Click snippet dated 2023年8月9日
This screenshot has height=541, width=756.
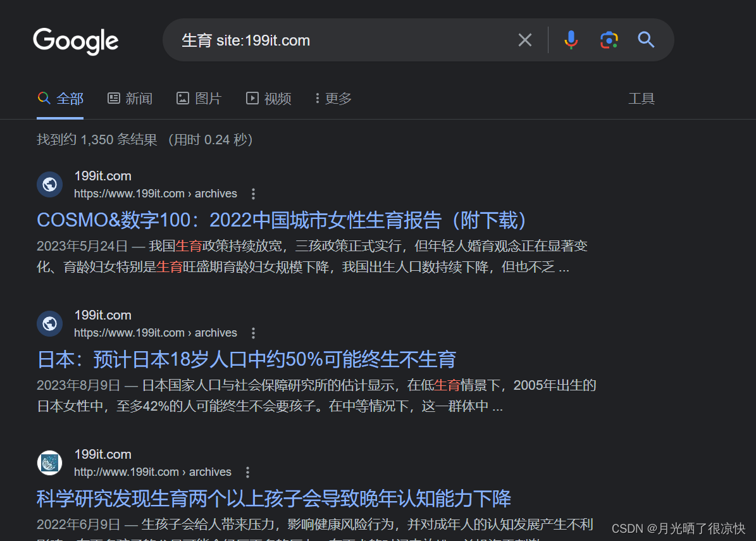click(x=317, y=396)
